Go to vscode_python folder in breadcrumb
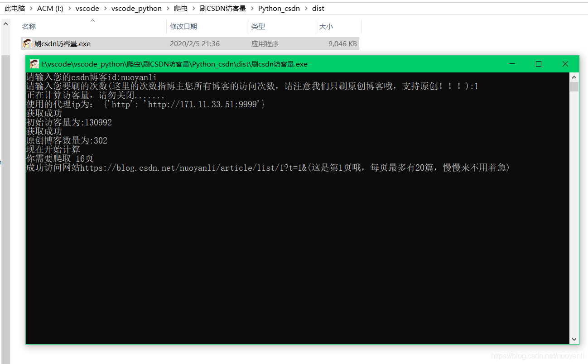 pyautogui.click(x=136, y=9)
